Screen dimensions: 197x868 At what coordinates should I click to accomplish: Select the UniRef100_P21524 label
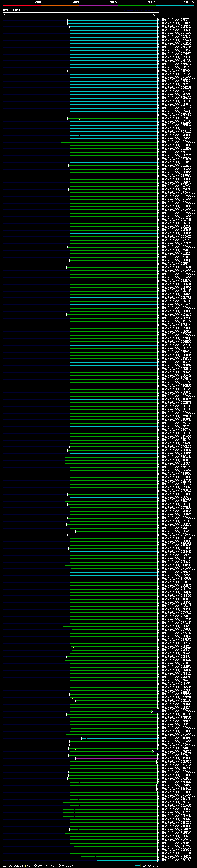pyautogui.click(x=176, y=257)
